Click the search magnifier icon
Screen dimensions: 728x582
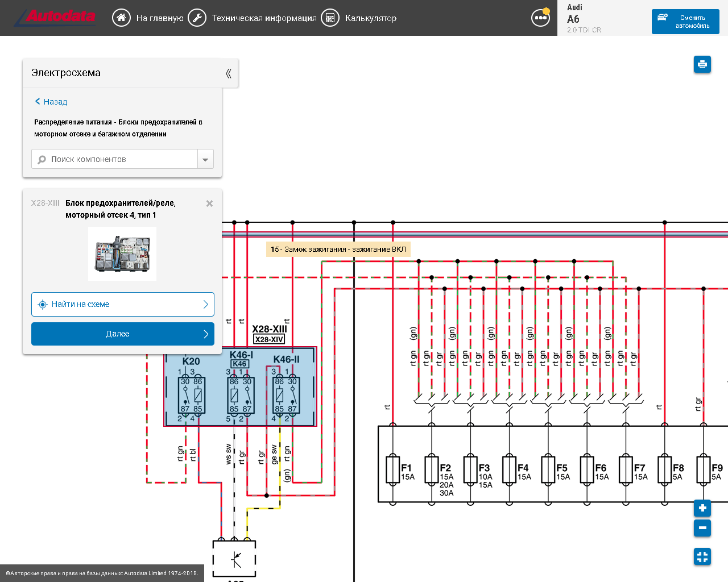[x=42, y=160]
